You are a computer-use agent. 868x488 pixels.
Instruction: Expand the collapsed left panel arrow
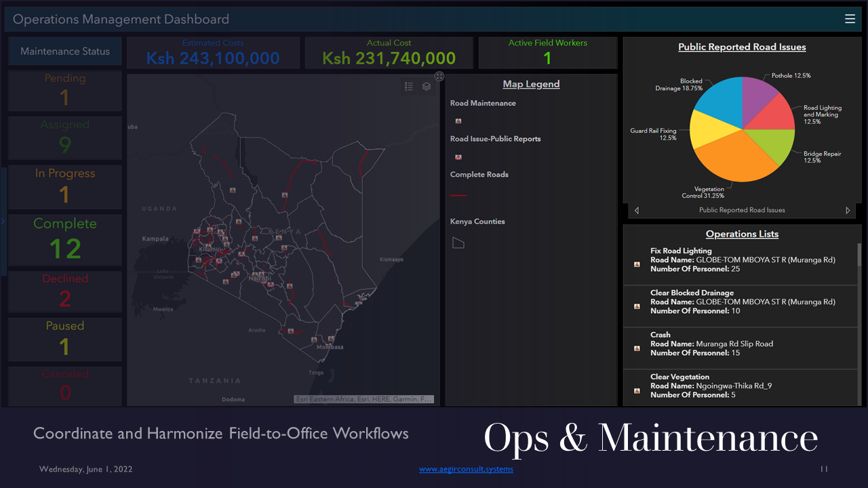pos(3,221)
